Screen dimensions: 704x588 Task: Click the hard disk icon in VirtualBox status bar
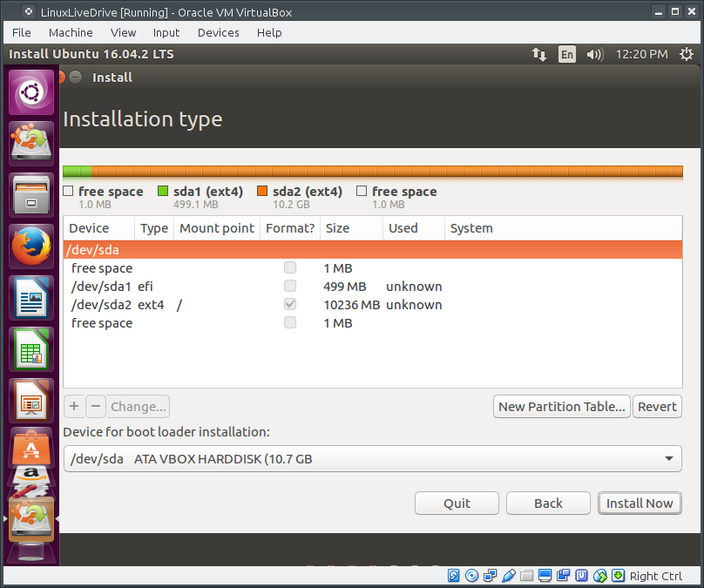coord(453,576)
